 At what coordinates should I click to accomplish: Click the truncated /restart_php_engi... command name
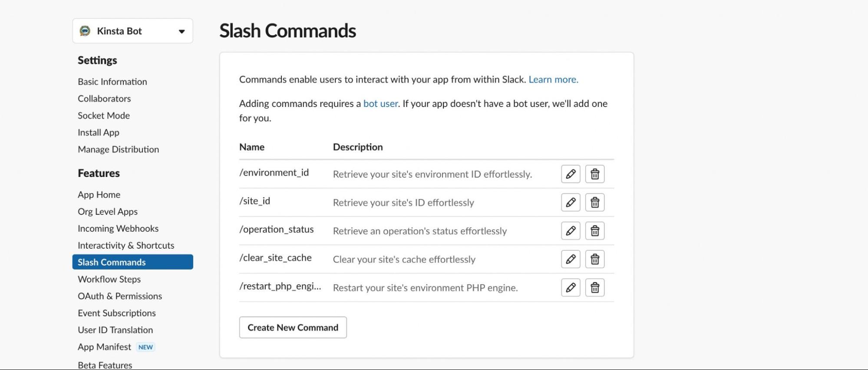click(x=280, y=286)
